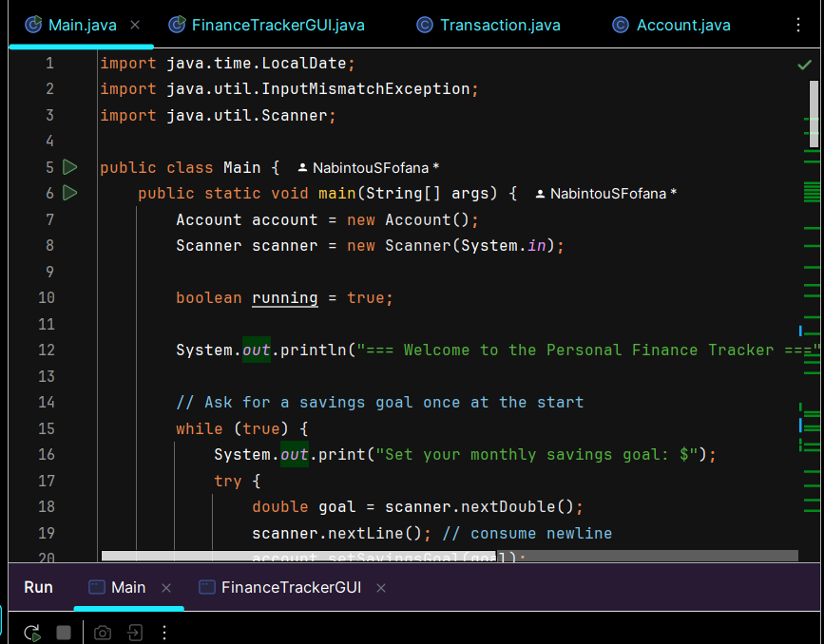Click the 'Set your monthly savings goal' string

(537, 454)
